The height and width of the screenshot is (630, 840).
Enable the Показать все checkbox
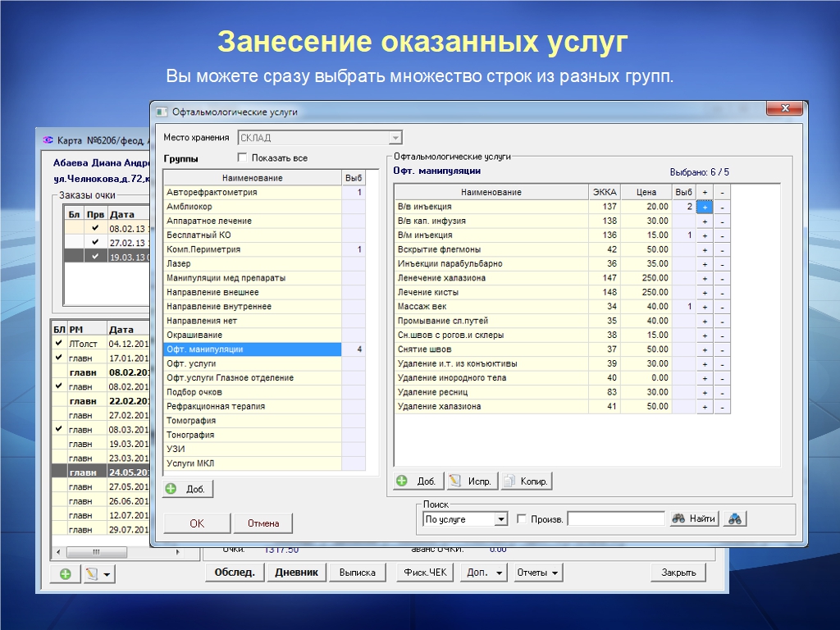[x=242, y=157]
